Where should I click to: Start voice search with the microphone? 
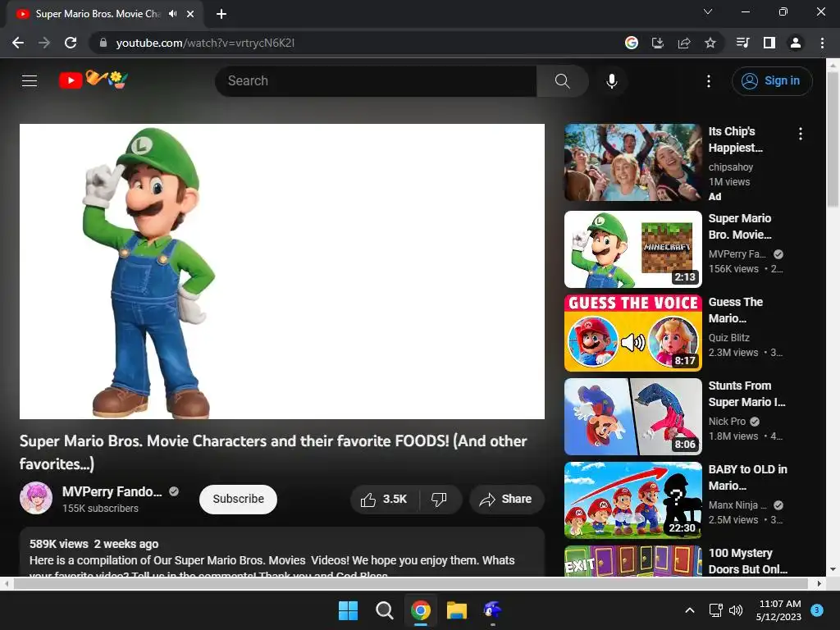point(611,81)
